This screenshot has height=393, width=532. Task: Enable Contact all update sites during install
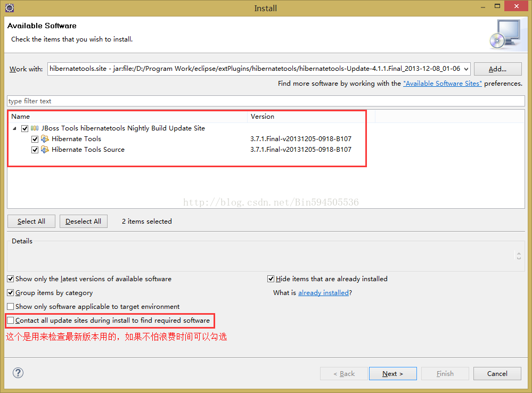point(11,321)
